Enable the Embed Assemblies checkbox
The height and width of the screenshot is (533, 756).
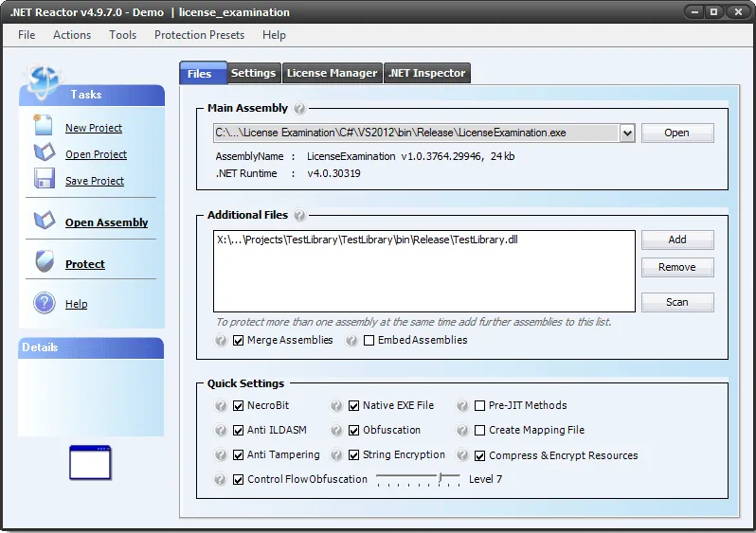369,341
